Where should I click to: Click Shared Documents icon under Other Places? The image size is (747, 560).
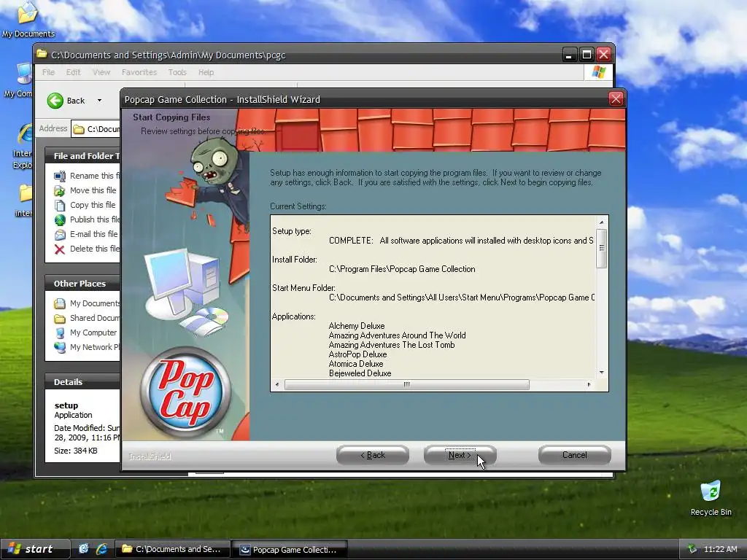tap(60, 318)
